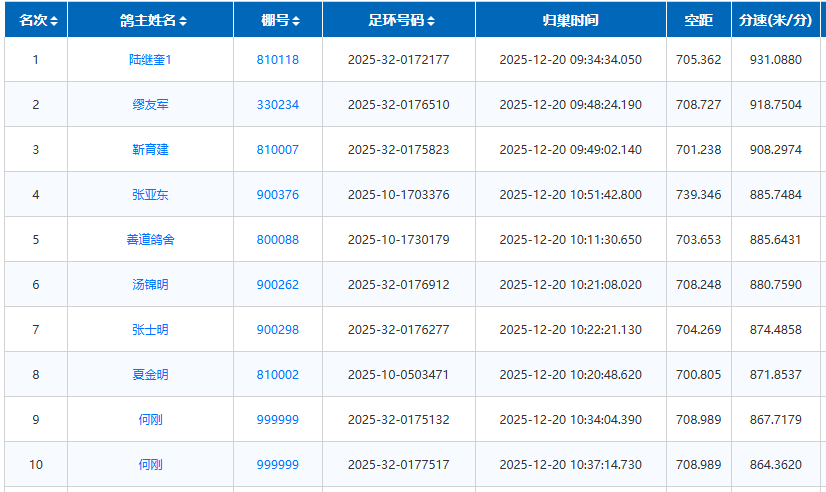Open owner link 陆继奎1
The height and width of the screenshot is (492, 826).
point(150,60)
